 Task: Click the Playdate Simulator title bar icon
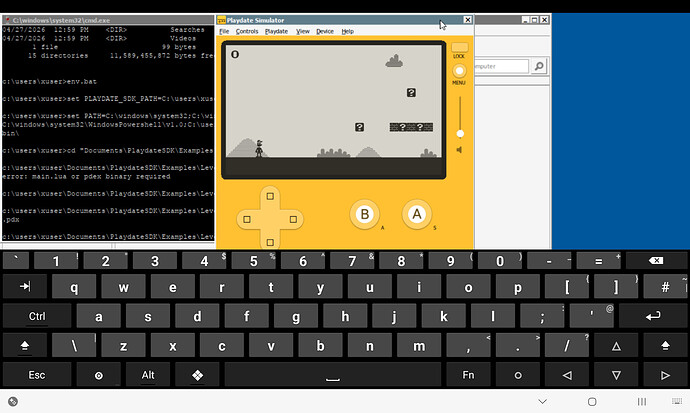pyautogui.click(x=221, y=20)
